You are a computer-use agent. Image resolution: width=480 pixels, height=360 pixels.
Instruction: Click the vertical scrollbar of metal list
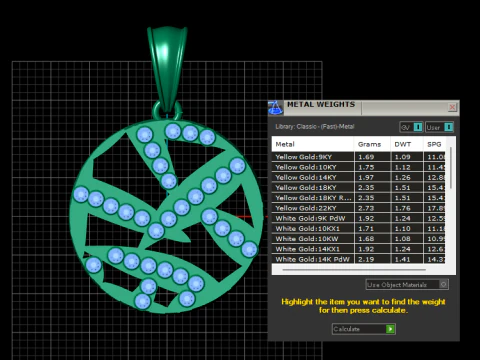click(x=451, y=168)
